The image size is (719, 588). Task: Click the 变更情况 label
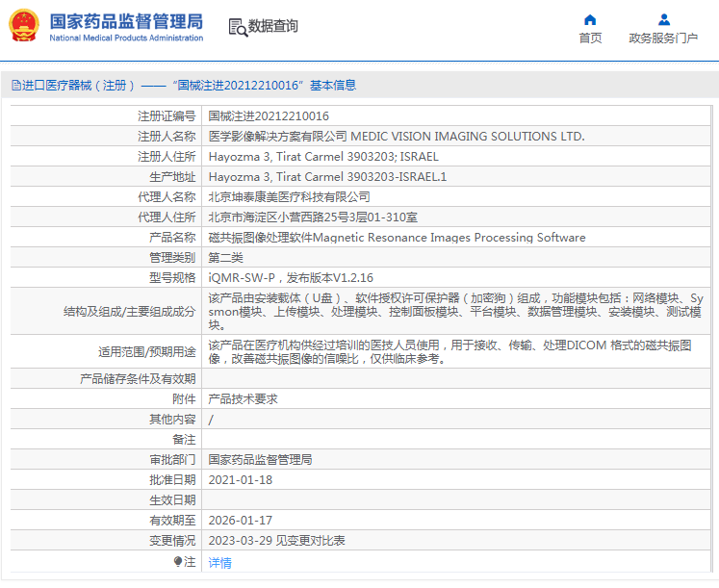pyautogui.click(x=172, y=540)
